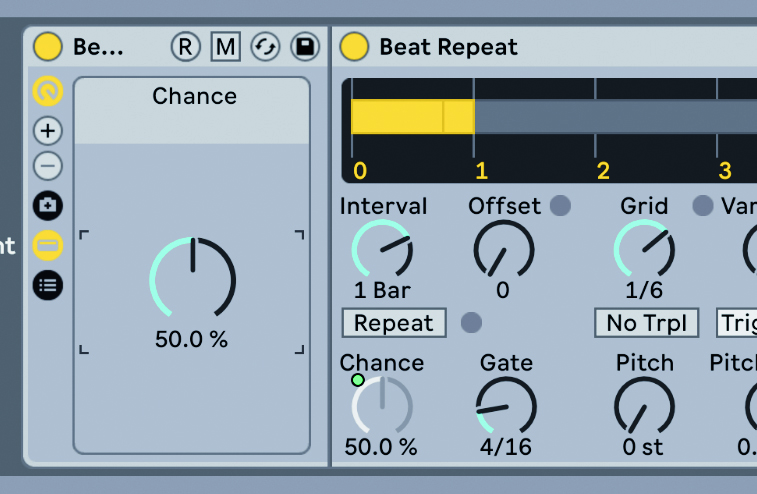
Task: Click the 4/16 gate value
Action: pyautogui.click(x=505, y=447)
